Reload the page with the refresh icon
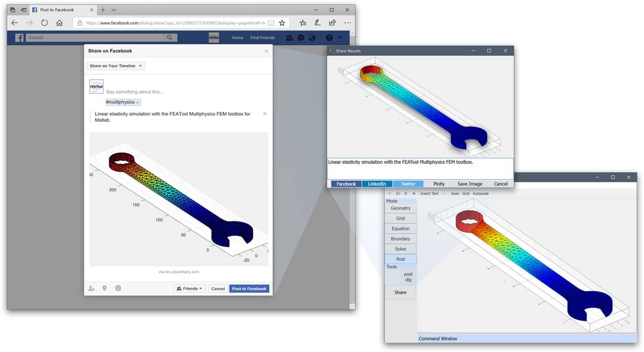The height and width of the screenshot is (352, 644). 45,23
